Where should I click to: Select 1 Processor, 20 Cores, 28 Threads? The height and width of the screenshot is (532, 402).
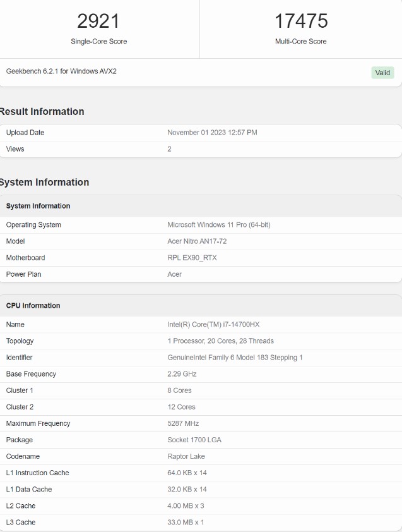pyautogui.click(x=221, y=341)
